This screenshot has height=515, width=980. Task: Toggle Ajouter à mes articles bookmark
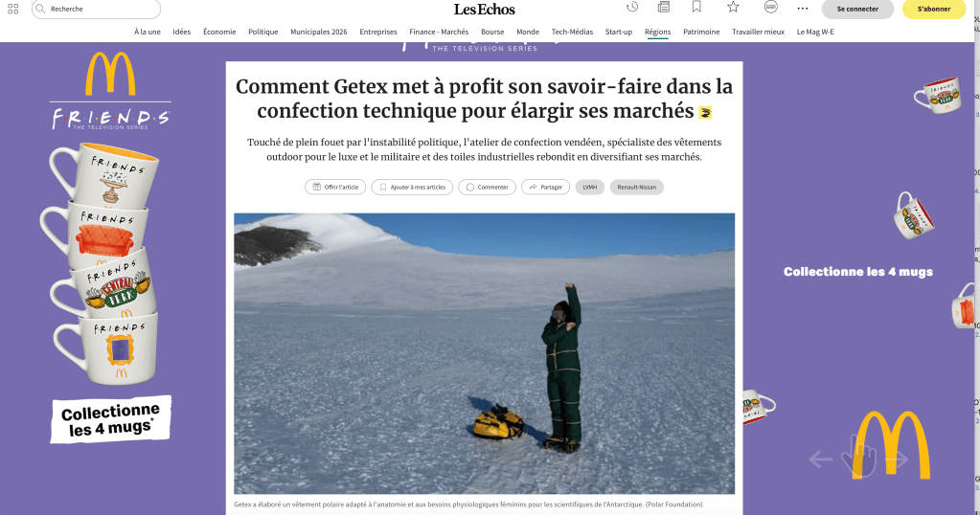pos(412,188)
